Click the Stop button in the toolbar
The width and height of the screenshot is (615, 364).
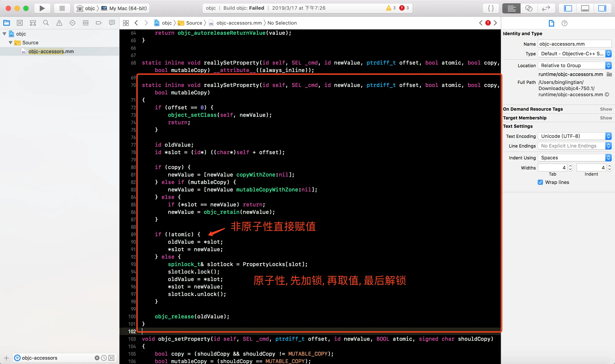coord(62,8)
